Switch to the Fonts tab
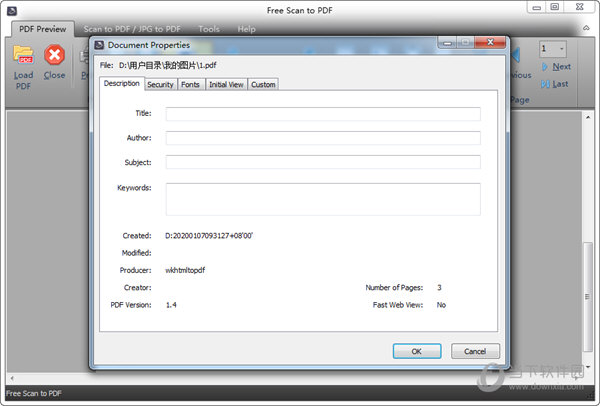This screenshot has height=406, width=600. pos(191,85)
